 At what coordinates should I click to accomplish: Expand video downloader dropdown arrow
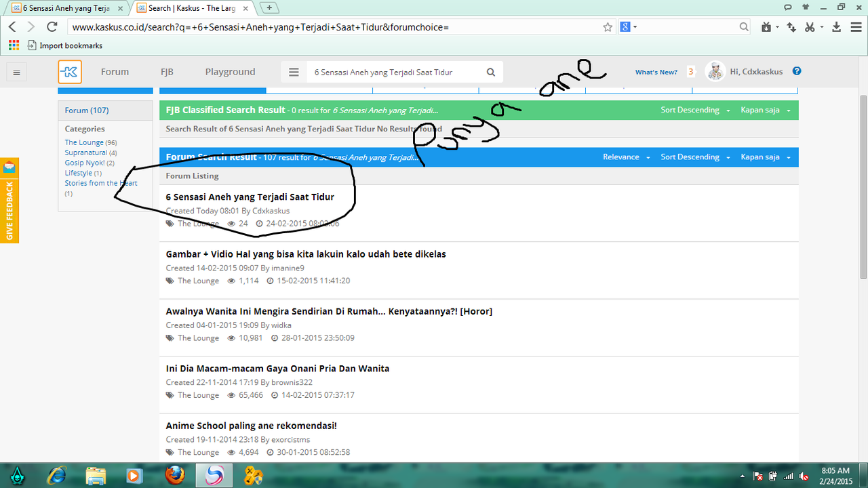776,27
